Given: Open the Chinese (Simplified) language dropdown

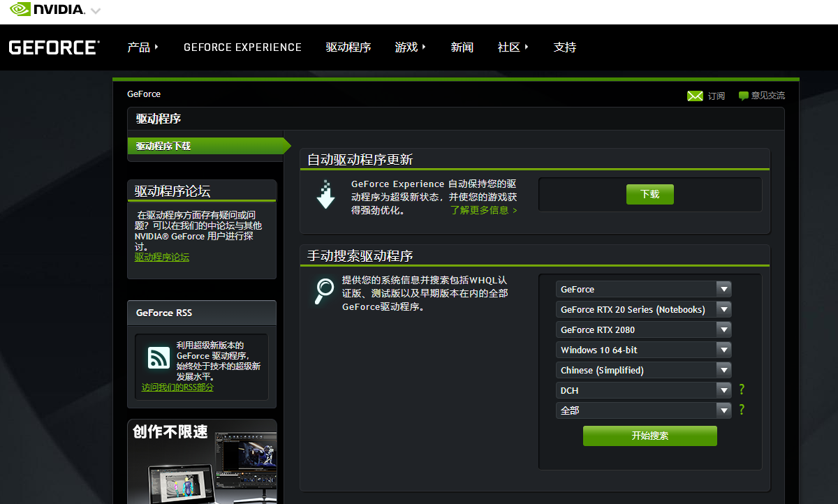Looking at the screenshot, I should (644, 370).
